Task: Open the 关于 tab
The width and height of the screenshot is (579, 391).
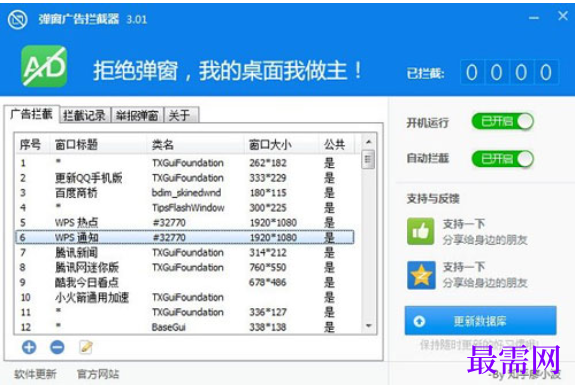Action: [181, 116]
